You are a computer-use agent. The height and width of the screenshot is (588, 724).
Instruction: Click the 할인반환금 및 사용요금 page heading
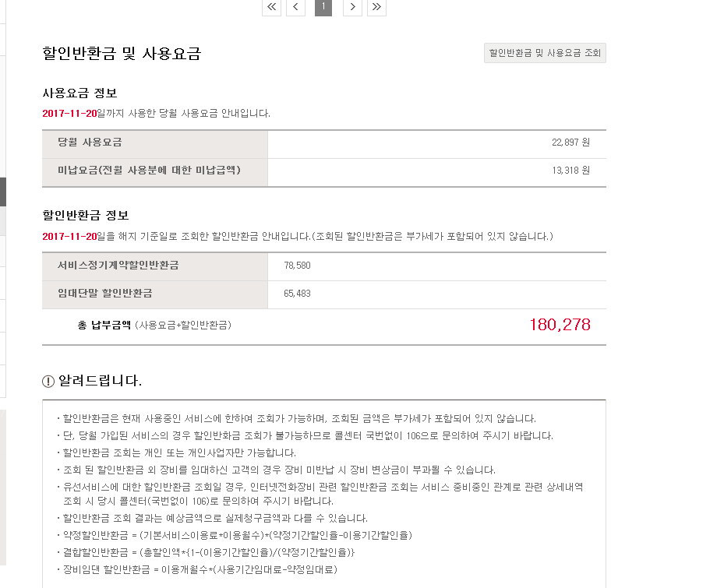click(x=122, y=54)
